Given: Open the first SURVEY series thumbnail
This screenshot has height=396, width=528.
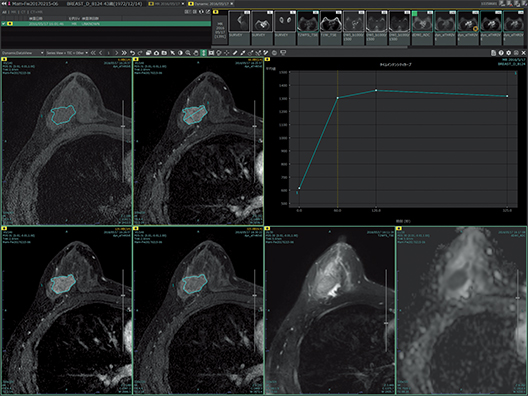Looking at the screenshot, I should point(239,27).
